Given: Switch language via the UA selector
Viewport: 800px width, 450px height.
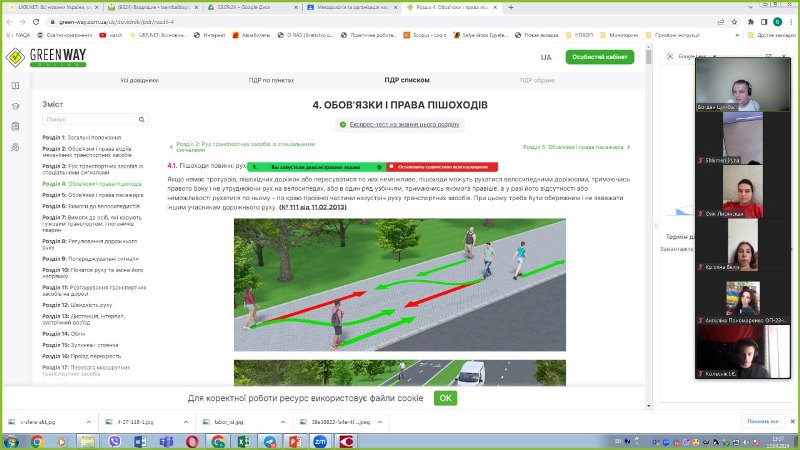Looking at the screenshot, I should click(546, 57).
